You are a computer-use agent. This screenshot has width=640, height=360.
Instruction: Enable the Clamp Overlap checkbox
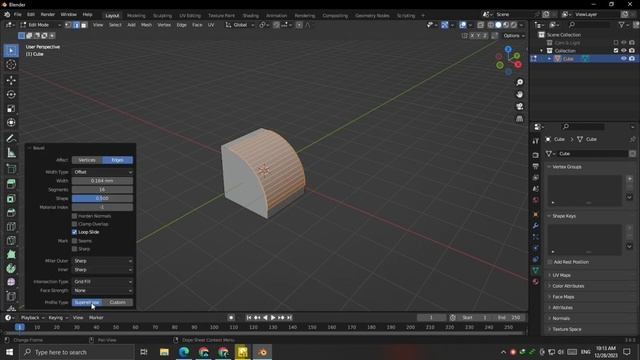tap(74, 224)
